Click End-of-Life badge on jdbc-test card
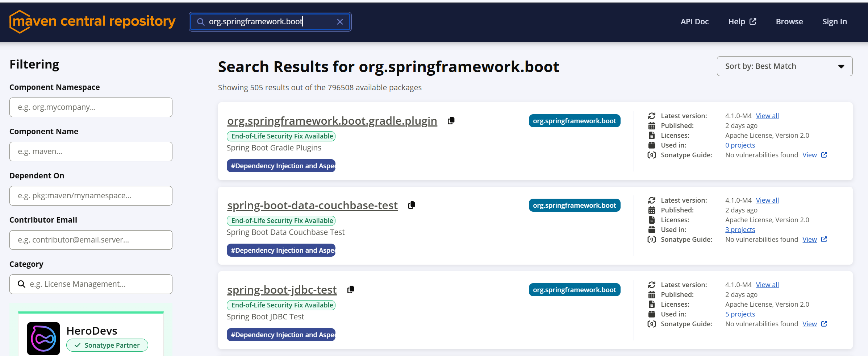Image resolution: width=868 pixels, height=356 pixels. (281, 305)
